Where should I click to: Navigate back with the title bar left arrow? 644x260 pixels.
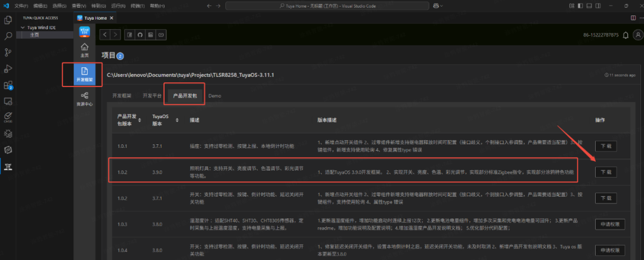point(209,6)
